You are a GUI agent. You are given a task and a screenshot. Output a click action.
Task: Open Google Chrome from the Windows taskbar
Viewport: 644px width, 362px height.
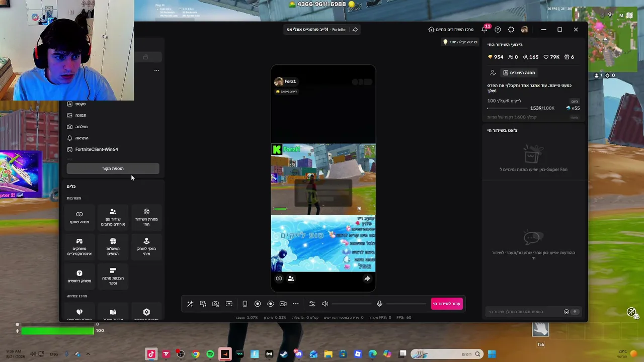(196, 354)
